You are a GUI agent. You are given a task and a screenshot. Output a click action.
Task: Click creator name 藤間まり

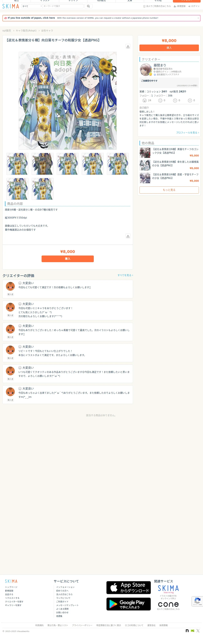pyautogui.click(x=160, y=65)
